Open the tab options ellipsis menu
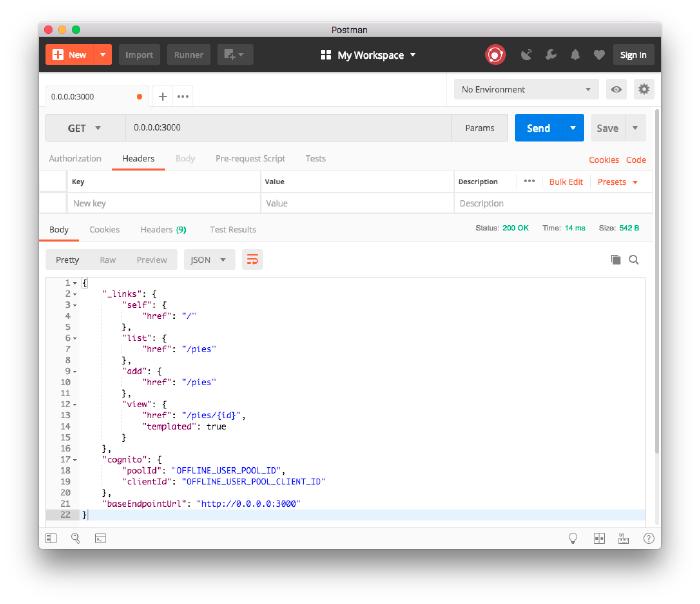700x604 pixels. [183, 96]
